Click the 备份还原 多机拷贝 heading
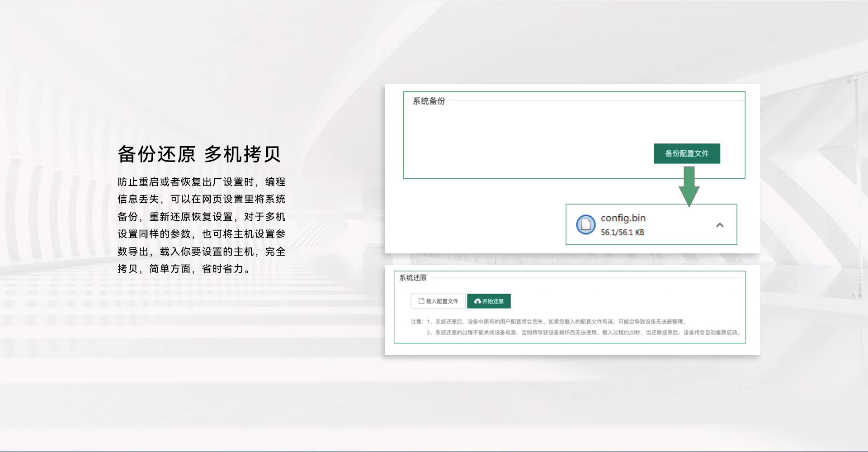Image resolution: width=868 pixels, height=452 pixels. pos(199,154)
